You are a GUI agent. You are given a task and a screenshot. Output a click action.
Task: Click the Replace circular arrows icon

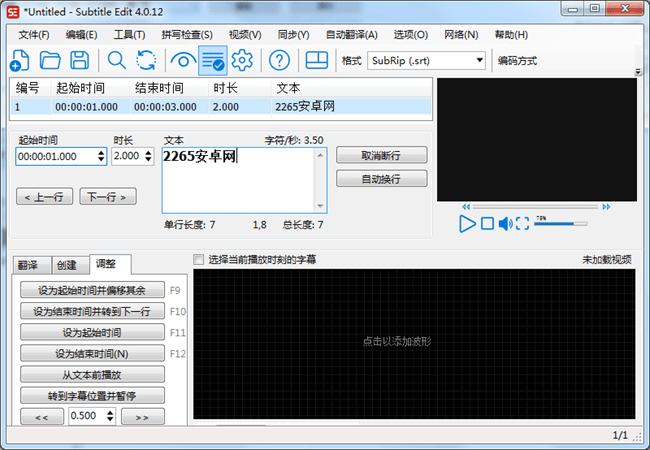[146, 60]
